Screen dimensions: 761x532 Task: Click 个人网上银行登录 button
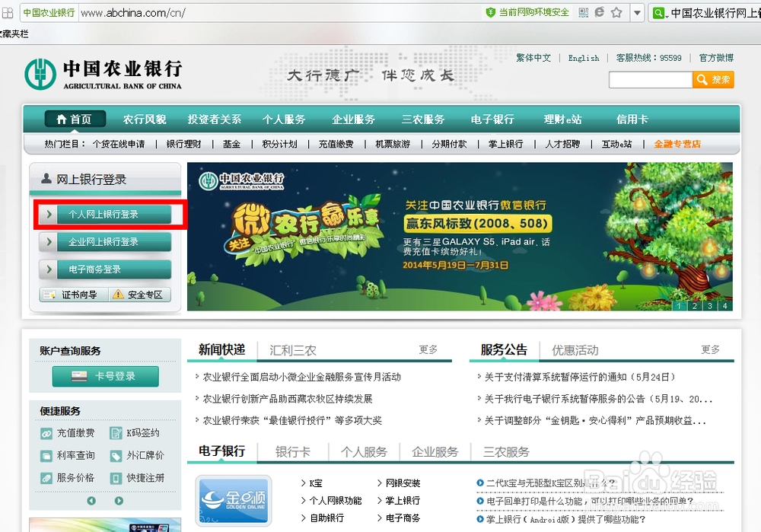coord(114,214)
